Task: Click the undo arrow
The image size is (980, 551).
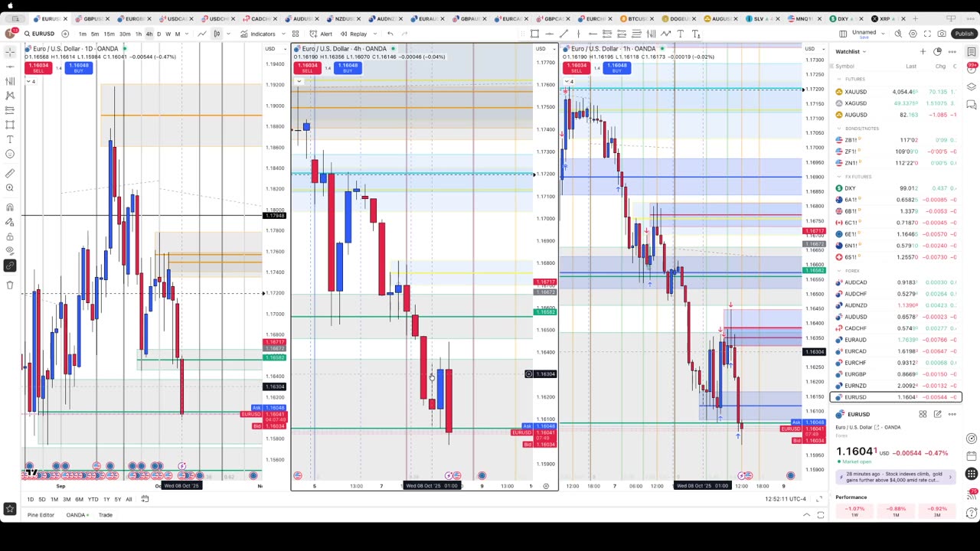Action: (390, 34)
